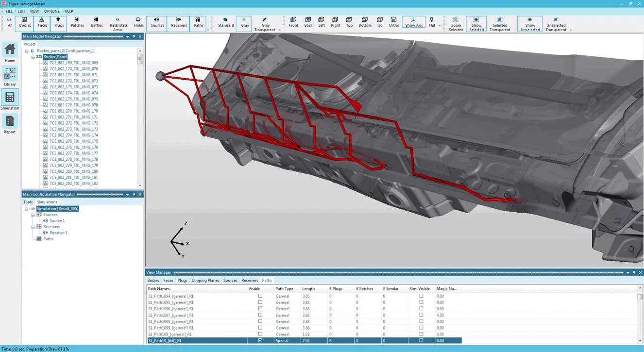Click the Flat lighting icon

click(x=432, y=22)
